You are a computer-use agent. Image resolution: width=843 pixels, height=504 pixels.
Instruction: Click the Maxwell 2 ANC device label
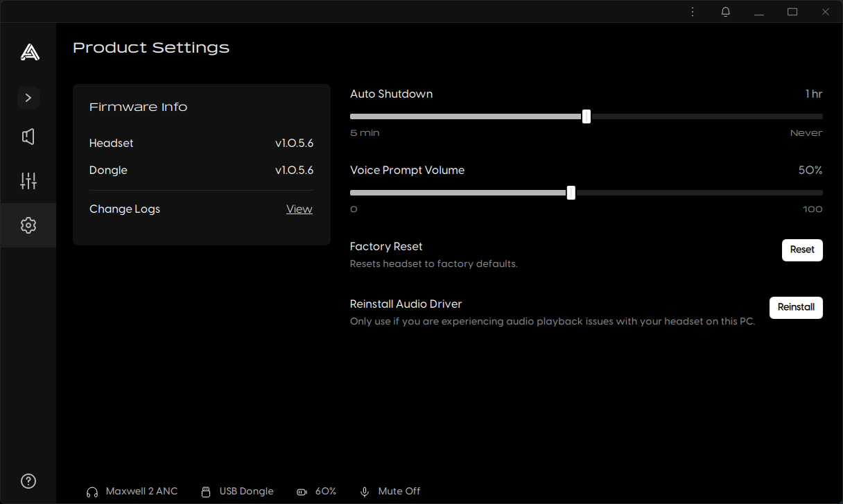(x=141, y=492)
